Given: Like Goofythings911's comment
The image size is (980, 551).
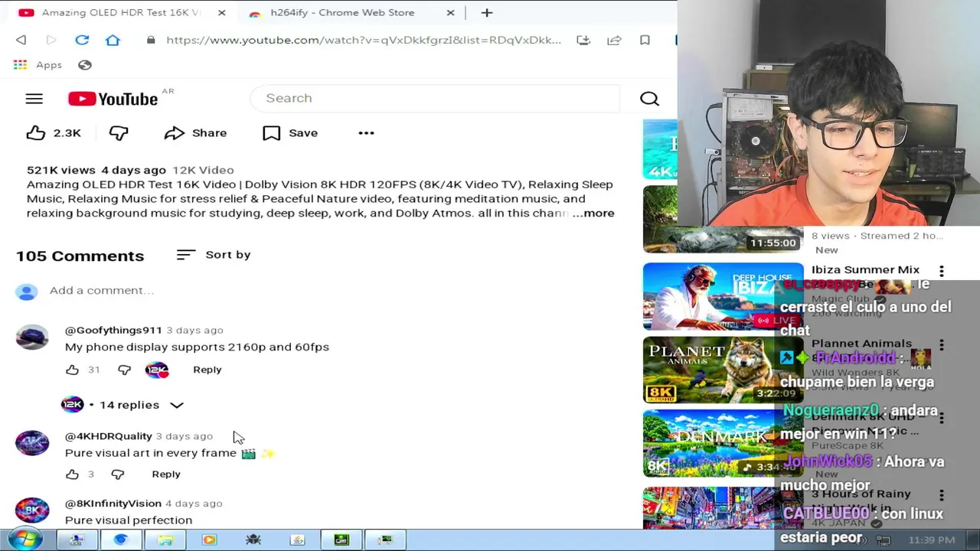Looking at the screenshot, I should 72,370.
